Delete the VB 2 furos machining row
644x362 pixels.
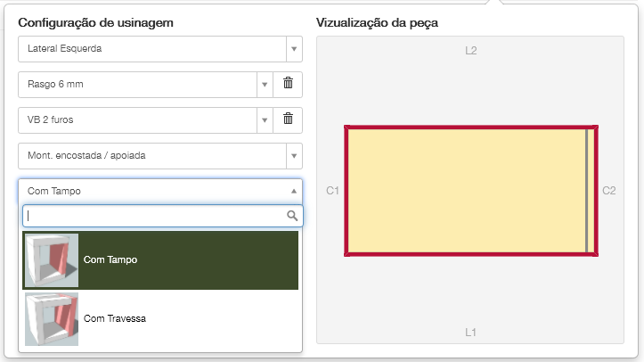point(288,119)
